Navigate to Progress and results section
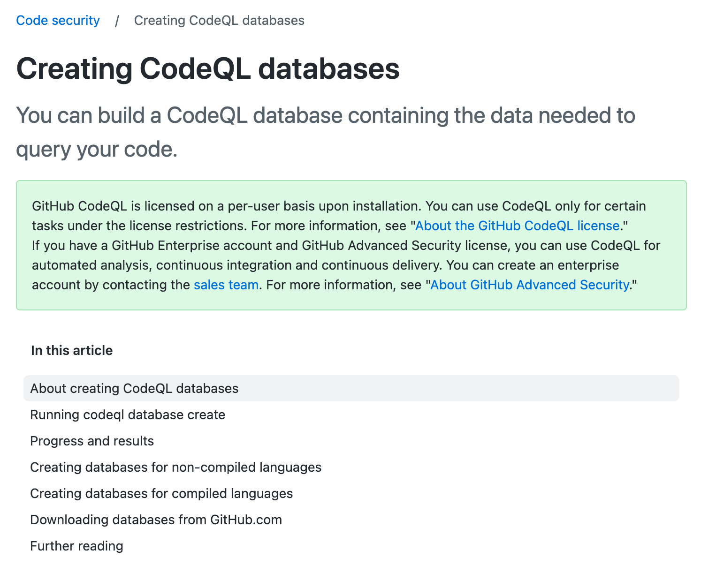Screen dimensions: 701x588 coord(92,441)
